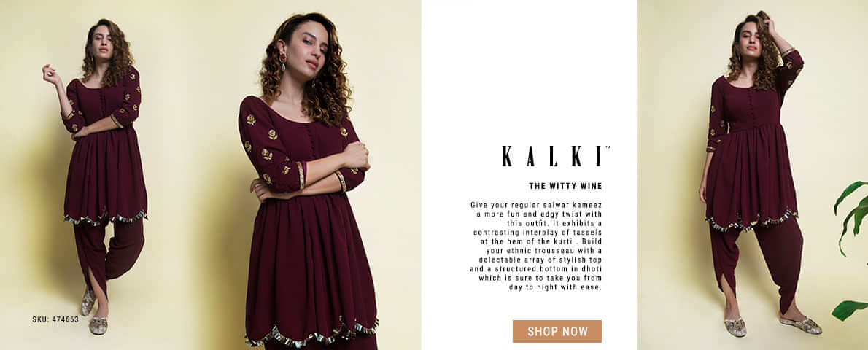
Task: Click the red earring on center model
Action: point(283,60)
